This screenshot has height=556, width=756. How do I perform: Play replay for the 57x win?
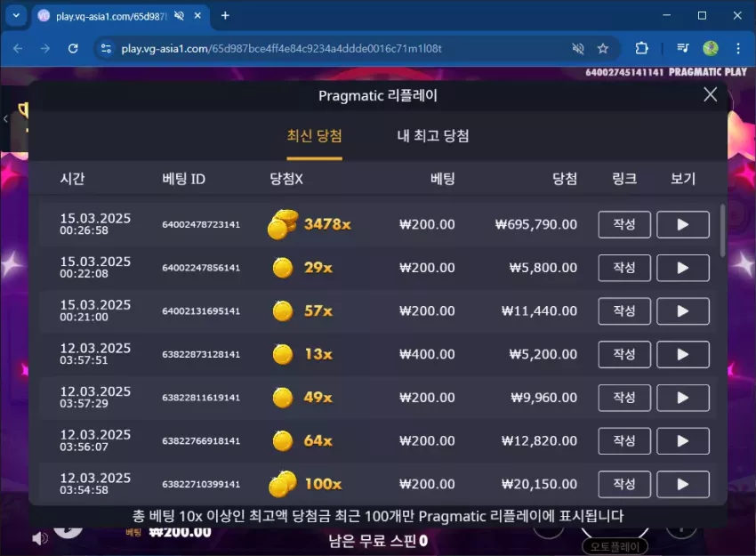(683, 311)
